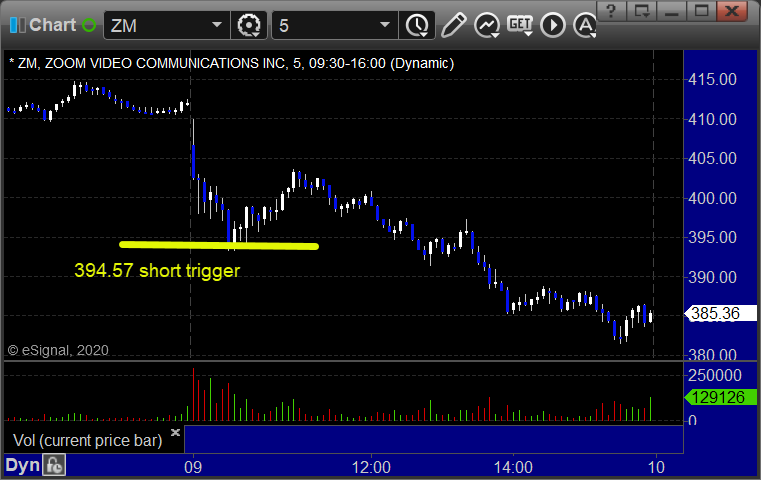Click the pop-out window button
This screenshot has width=761, height=480.
click(642, 11)
